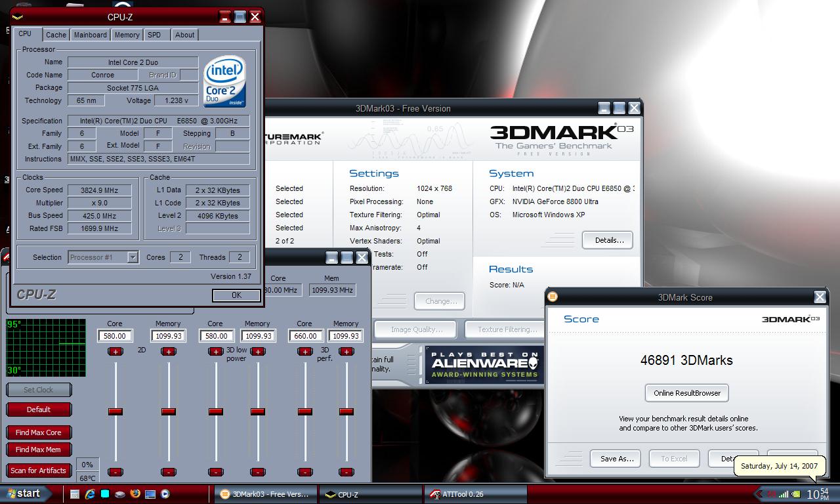Image resolution: width=840 pixels, height=504 pixels.
Task: Switch to ATITool 0.26 taskbar button
Action: [x=476, y=494]
